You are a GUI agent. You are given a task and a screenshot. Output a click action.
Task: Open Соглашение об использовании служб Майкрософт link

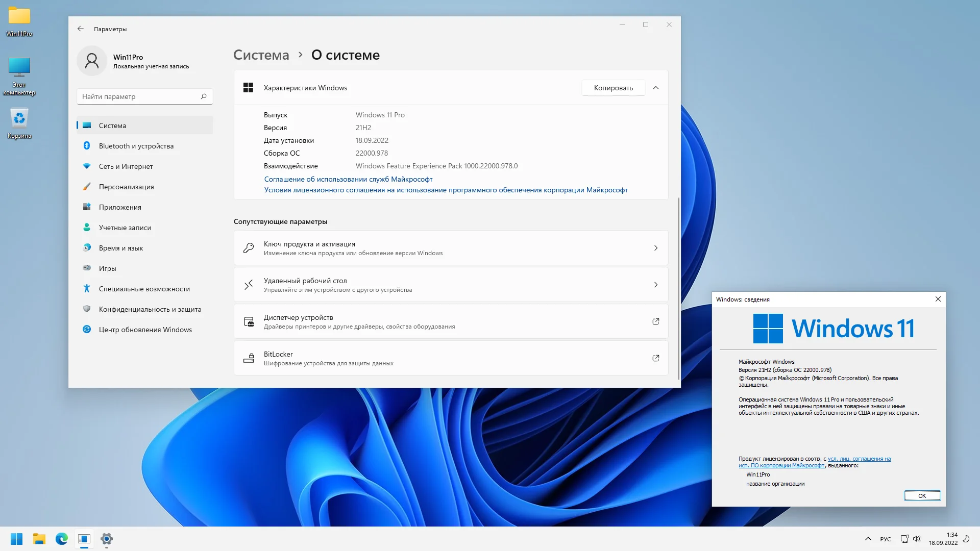click(x=348, y=179)
